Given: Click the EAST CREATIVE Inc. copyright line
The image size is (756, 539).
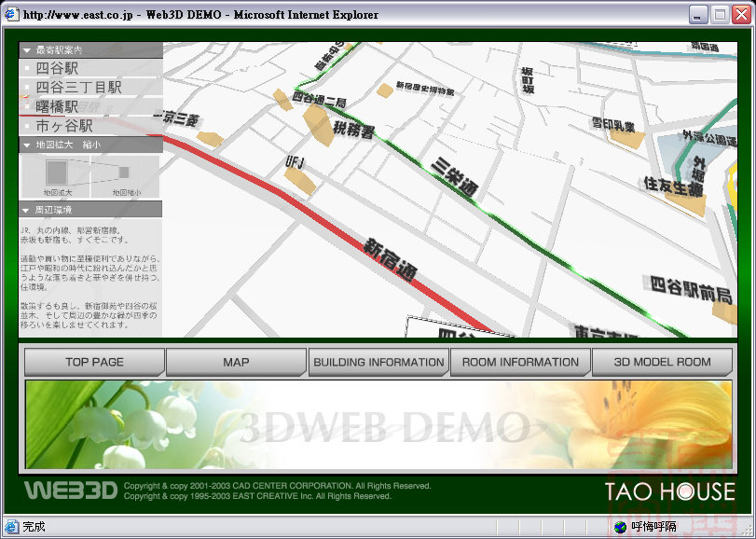Looking at the screenshot, I should point(257,496).
